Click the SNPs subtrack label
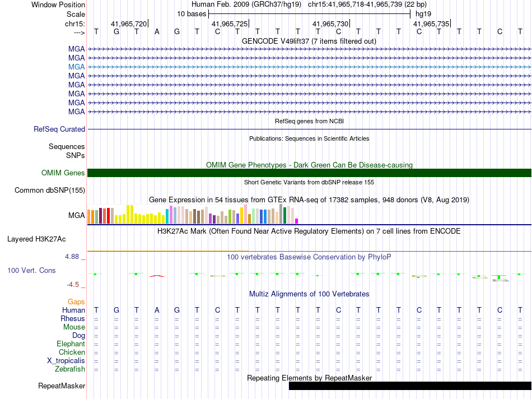The image size is (532, 399). (x=76, y=155)
